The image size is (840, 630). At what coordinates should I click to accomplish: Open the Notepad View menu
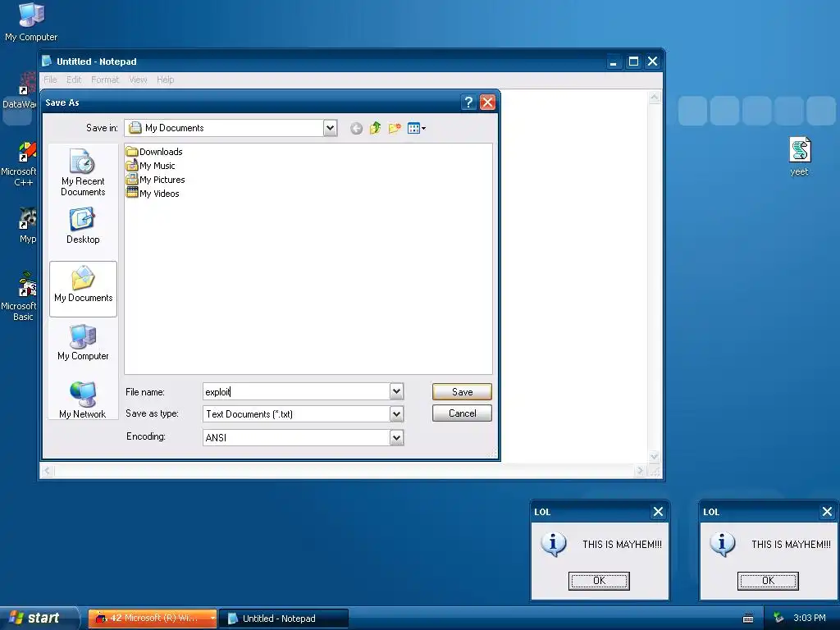pyautogui.click(x=138, y=80)
